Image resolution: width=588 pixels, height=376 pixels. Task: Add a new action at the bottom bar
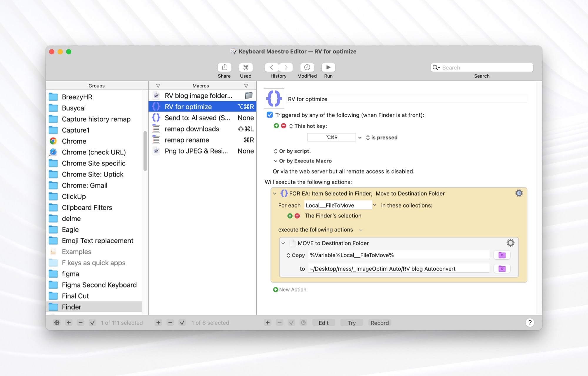pyautogui.click(x=268, y=323)
